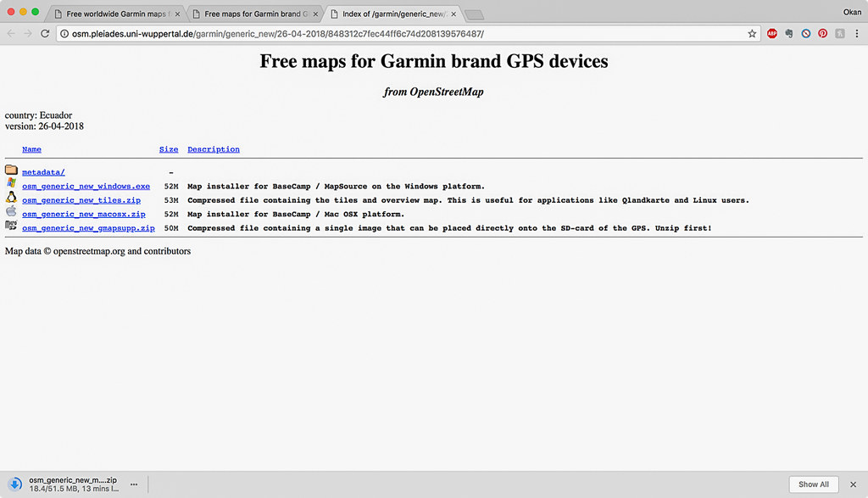Open the Evernote elephant extension icon
This screenshot has width=868, height=498.
coord(789,34)
